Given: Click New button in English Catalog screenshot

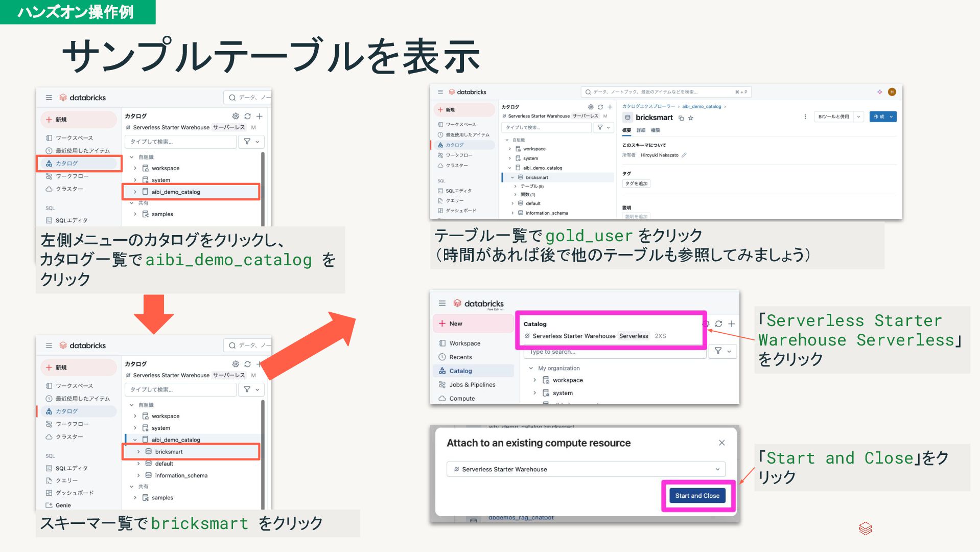Looking at the screenshot, I should click(x=474, y=324).
